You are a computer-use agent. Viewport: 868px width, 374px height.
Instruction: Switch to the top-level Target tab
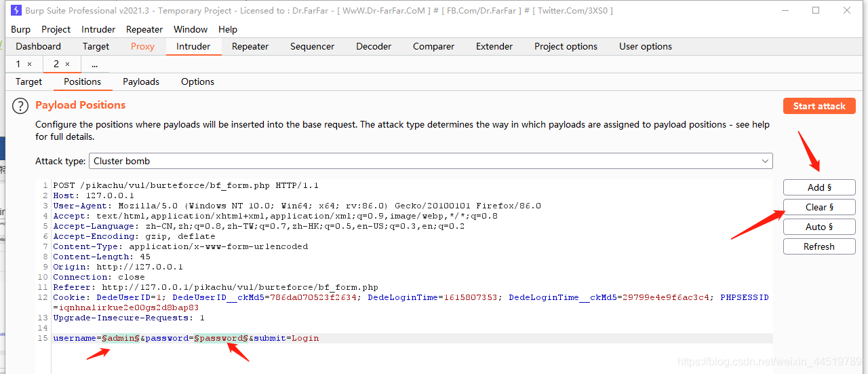tap(96, 46)
